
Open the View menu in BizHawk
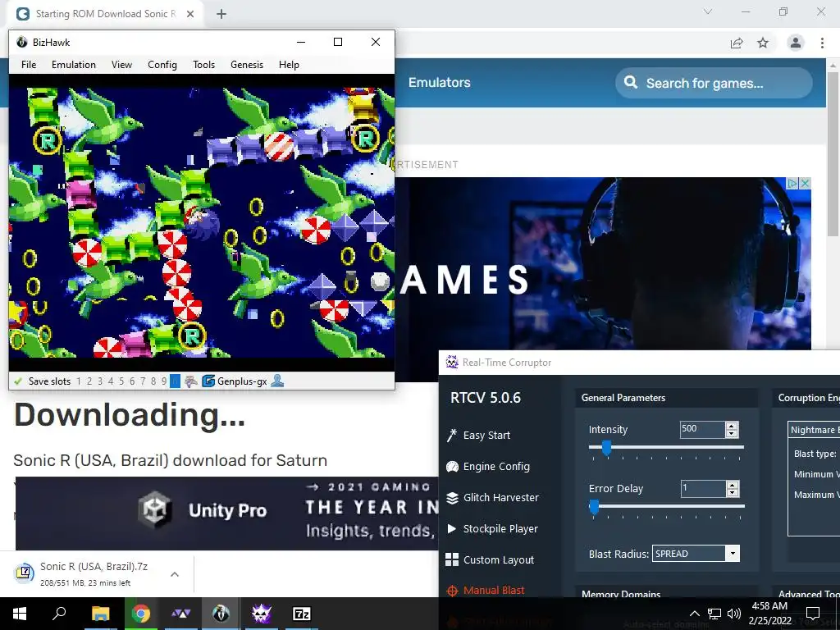121,65
